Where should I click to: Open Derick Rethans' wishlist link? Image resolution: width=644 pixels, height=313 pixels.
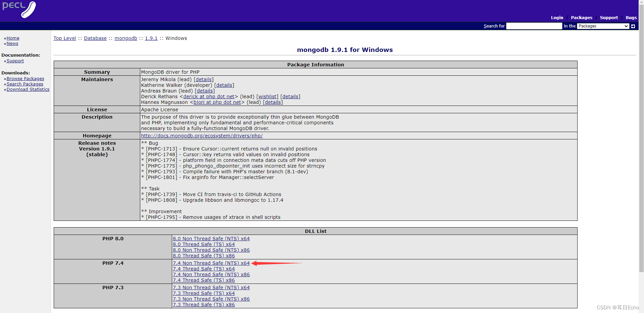267,97
